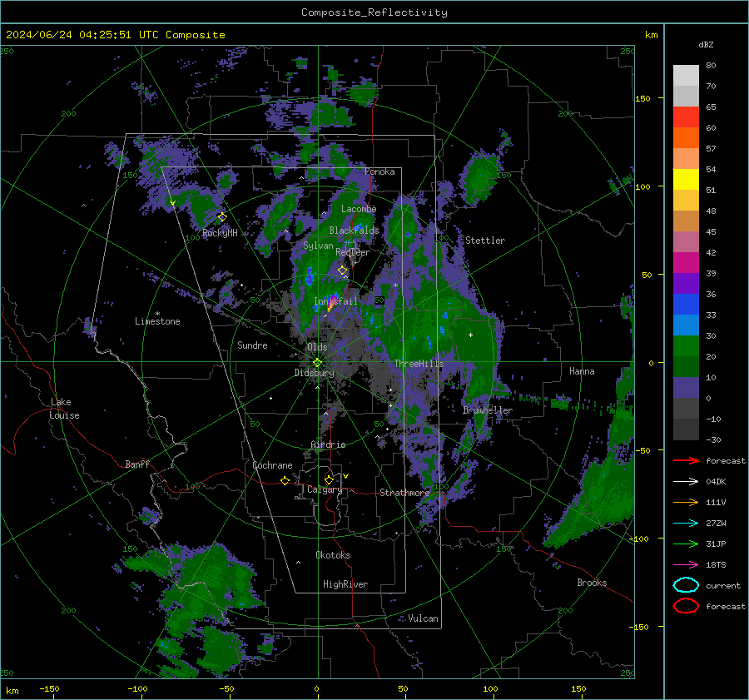Click the 18TS legend label
The width and height of the screenshot is (749, 700).
[x=716, y=565]
